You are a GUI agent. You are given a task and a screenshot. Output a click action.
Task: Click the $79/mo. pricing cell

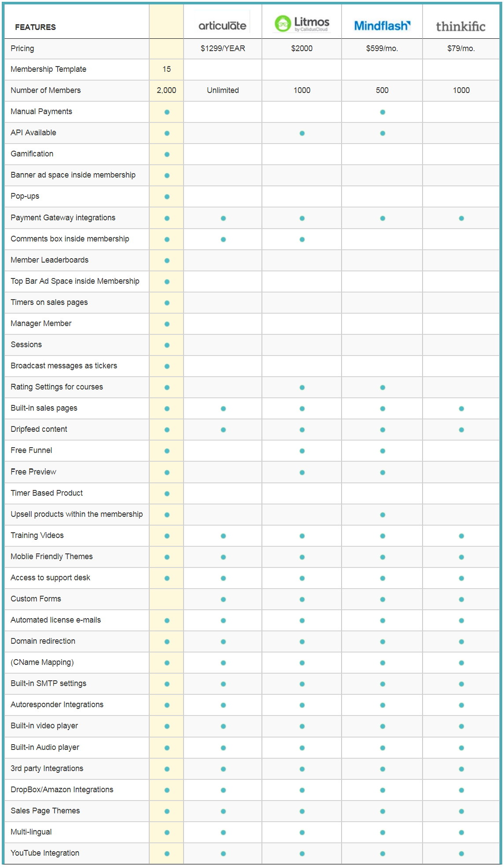[x=461, y=48]
